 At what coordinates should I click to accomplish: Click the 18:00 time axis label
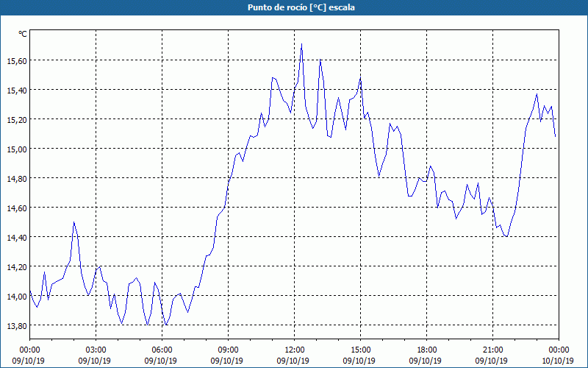pos(427,350)
